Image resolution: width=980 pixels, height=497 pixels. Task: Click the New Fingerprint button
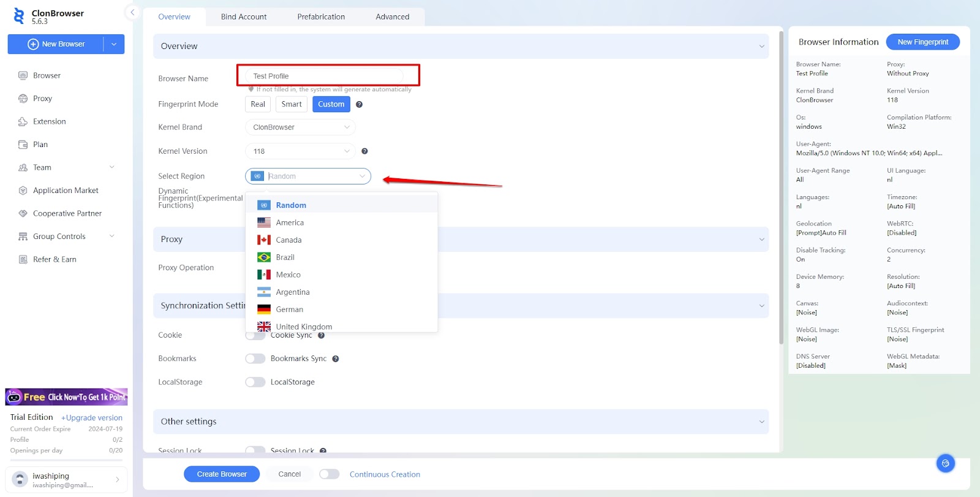(x=922, y=42)
